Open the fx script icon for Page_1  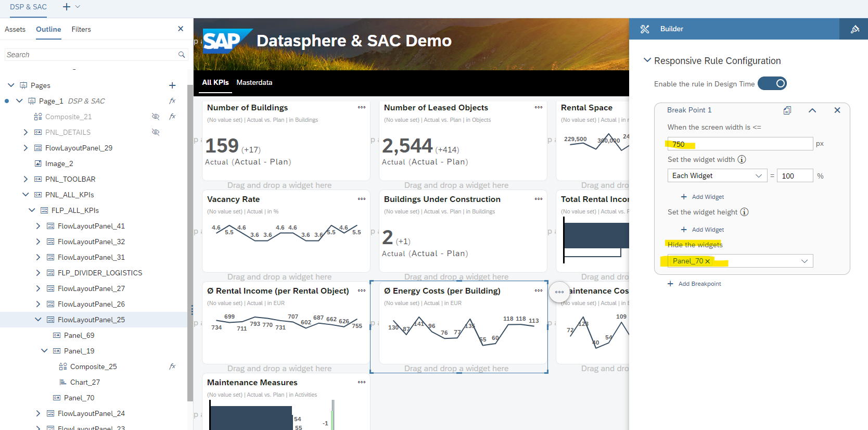coord(172,101)
